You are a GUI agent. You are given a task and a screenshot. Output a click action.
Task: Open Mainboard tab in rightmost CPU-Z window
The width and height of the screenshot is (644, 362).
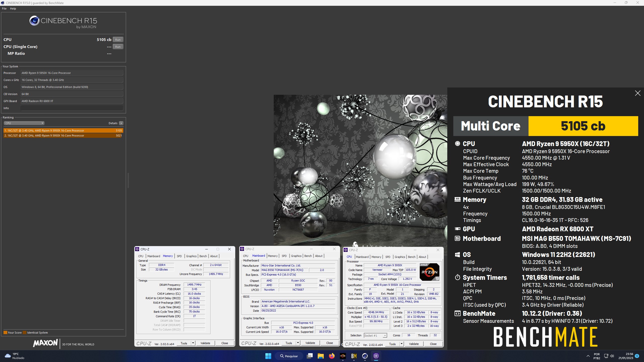362,257
